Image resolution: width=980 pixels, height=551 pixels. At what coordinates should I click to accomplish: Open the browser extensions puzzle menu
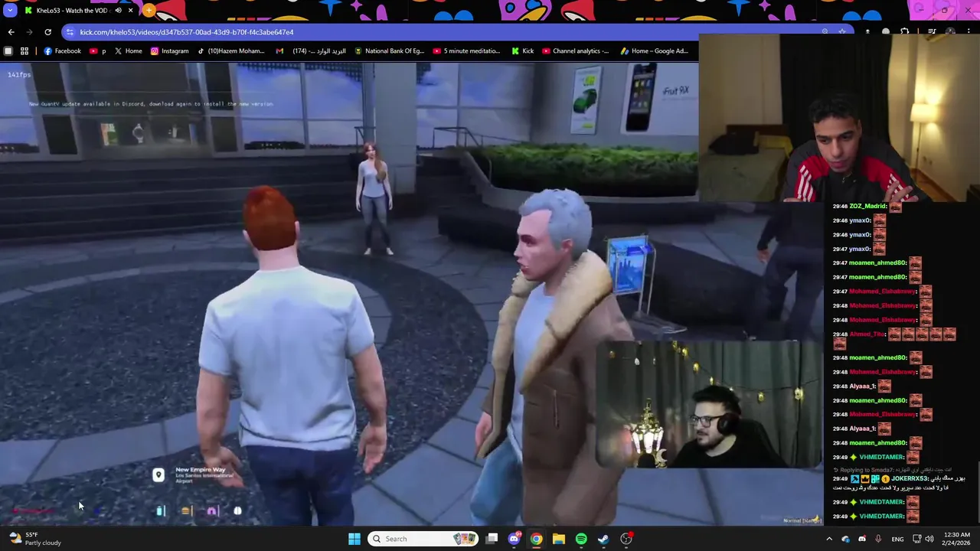[x=905, y=32]
